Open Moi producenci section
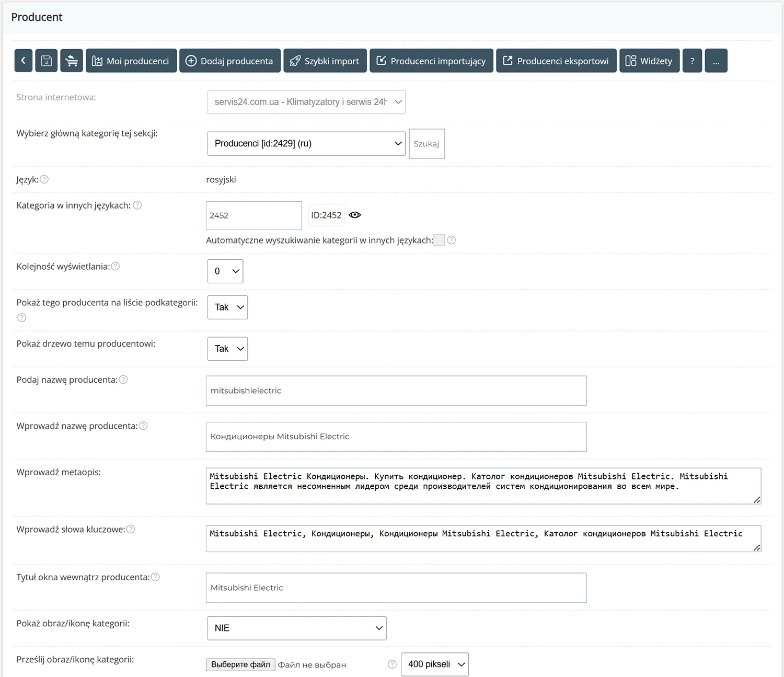The width and height of the screenshot is (784, 677). point(131,61)
